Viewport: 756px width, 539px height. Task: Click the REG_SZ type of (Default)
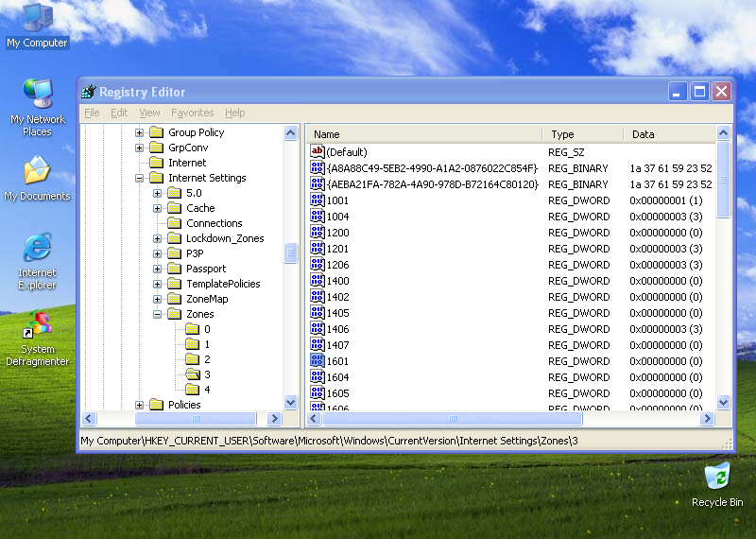coord(566,152)
